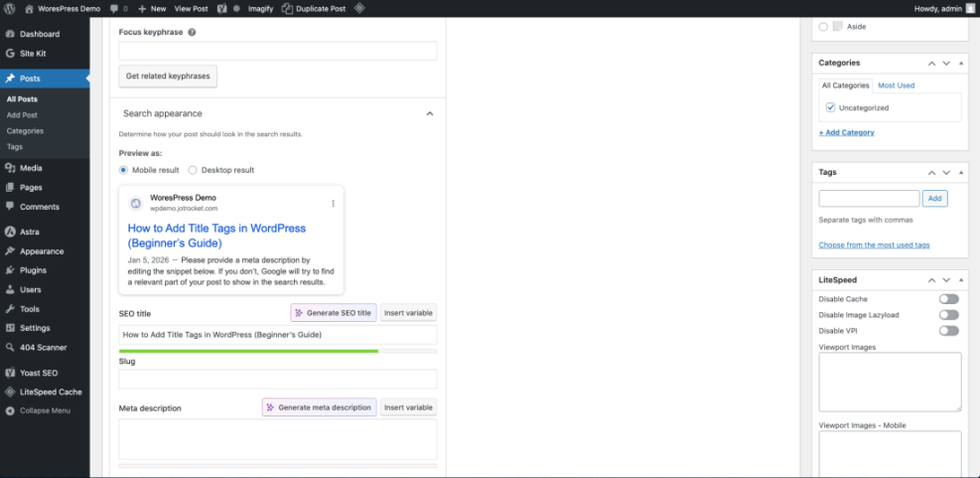Click the three-dot icon in the search preview
980x478 pixels.
click(x=334, y=204)
